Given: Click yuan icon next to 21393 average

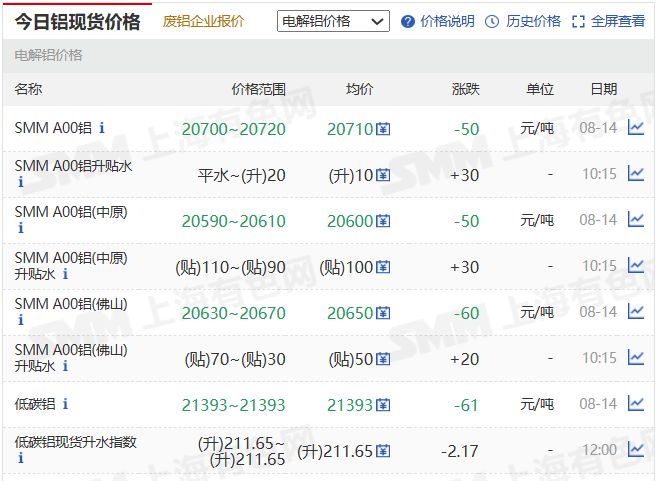Looking at the screenshot, I should click(x=383, y=405).
